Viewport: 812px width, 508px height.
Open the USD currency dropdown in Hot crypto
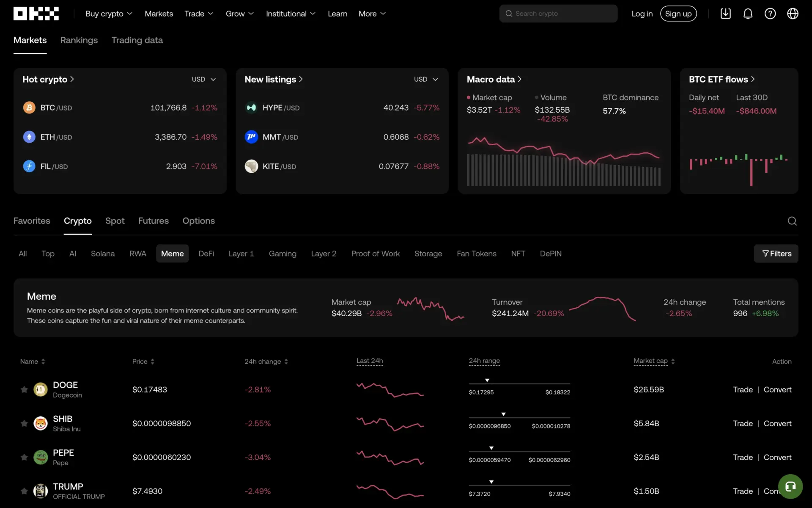(x=203, y=79)
